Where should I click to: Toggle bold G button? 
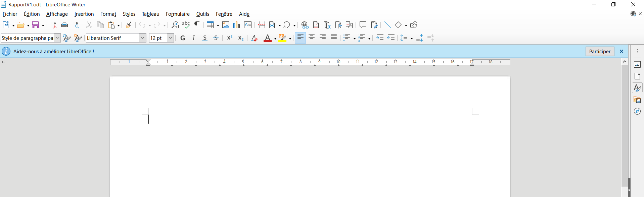[x=183, y=38]
